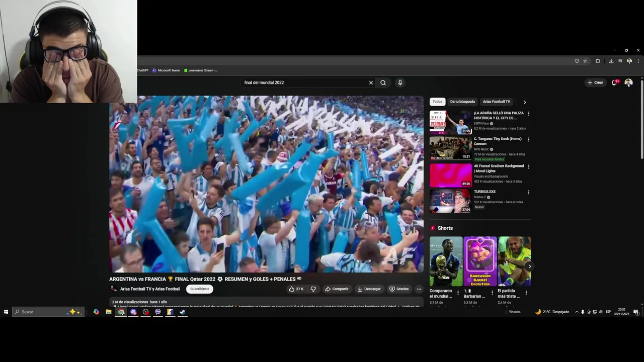Open Chrome extensions puzzle icon
Viewport: 644px width, 362px height.
pos(598,61)
